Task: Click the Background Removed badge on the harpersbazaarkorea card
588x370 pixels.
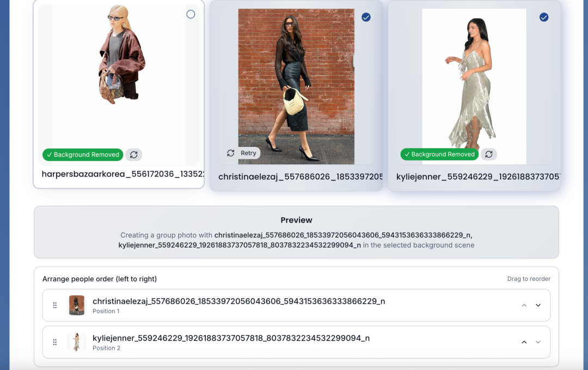Action: click(x=83, y=155)
